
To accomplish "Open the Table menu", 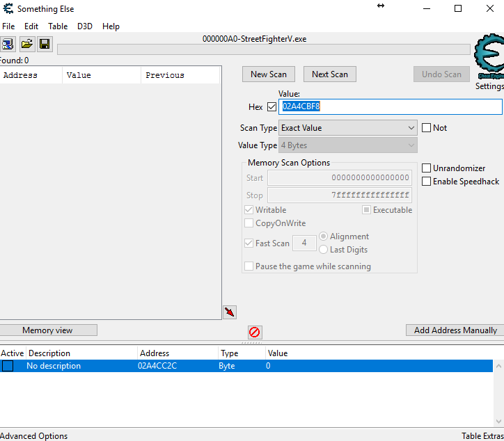I will pyautogui.click(x=58, y=26).
